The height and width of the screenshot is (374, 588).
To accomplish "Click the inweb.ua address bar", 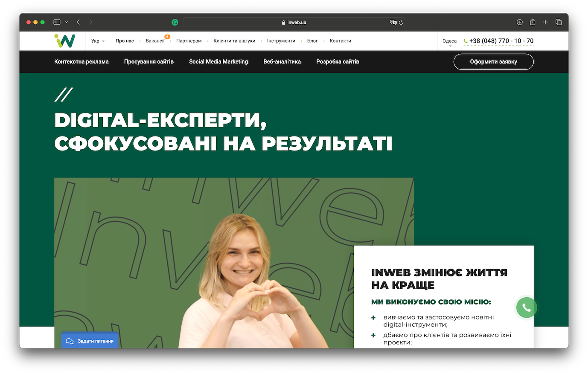I will point(294,22).
